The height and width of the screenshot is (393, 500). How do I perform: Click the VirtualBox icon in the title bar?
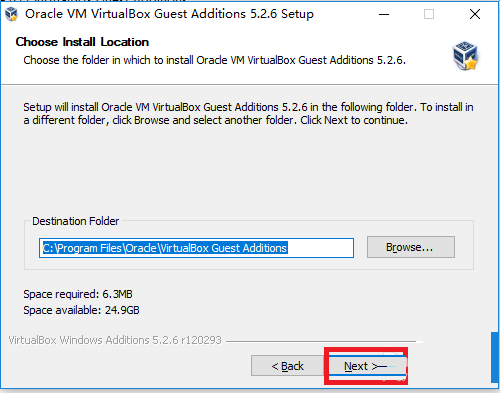11,14
